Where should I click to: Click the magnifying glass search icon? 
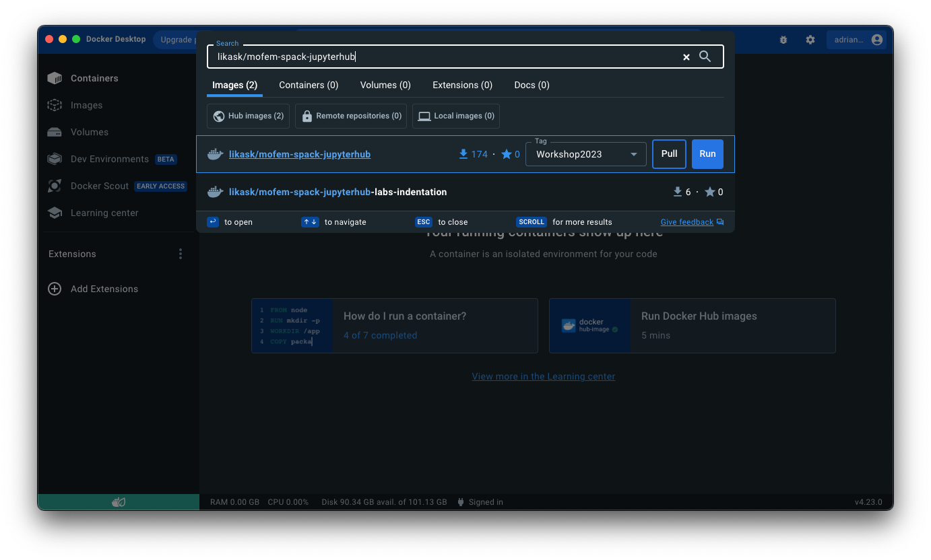click(705, 57)
